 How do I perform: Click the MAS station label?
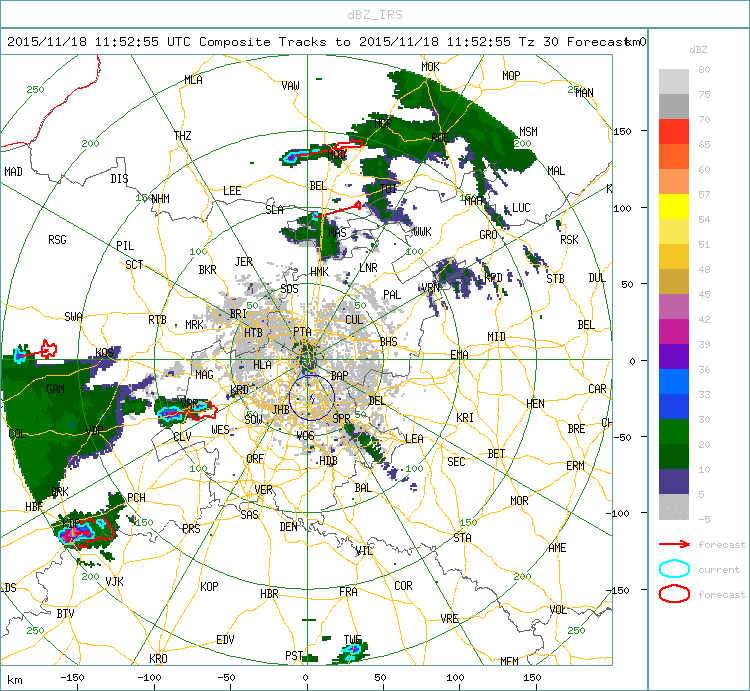pos(337,233)
